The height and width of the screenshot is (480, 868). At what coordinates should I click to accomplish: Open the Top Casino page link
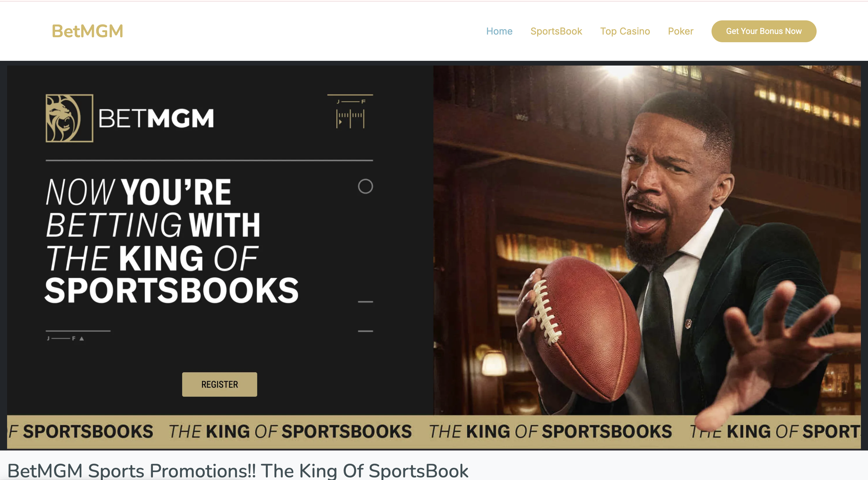coord(625,31)
